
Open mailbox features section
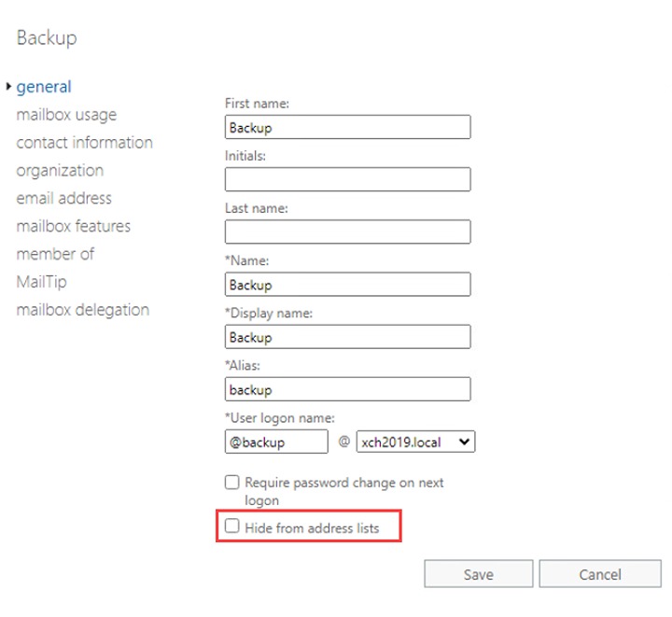(73, 226)
